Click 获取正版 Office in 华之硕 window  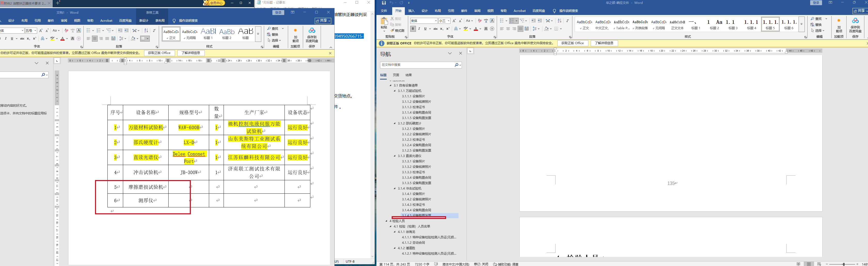pyautogui.click(x=572, y=43)
